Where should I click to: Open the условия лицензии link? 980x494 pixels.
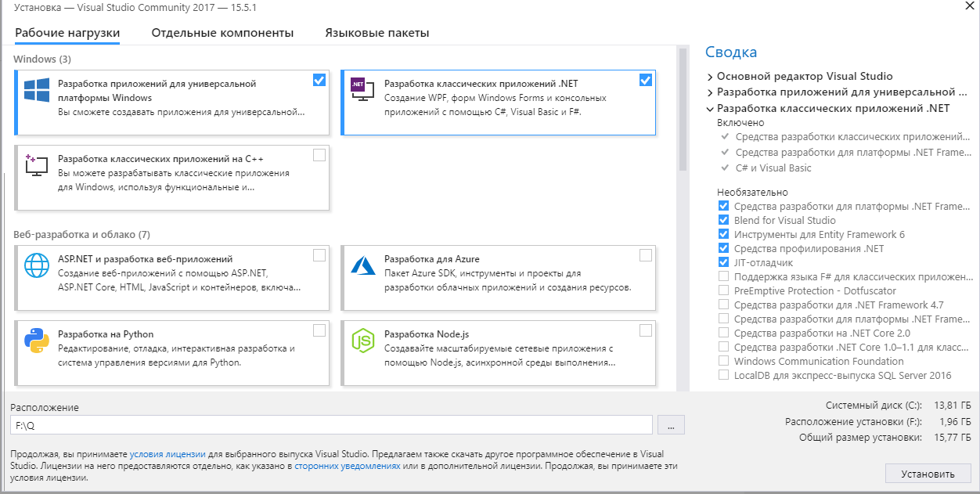pos(168,454)
